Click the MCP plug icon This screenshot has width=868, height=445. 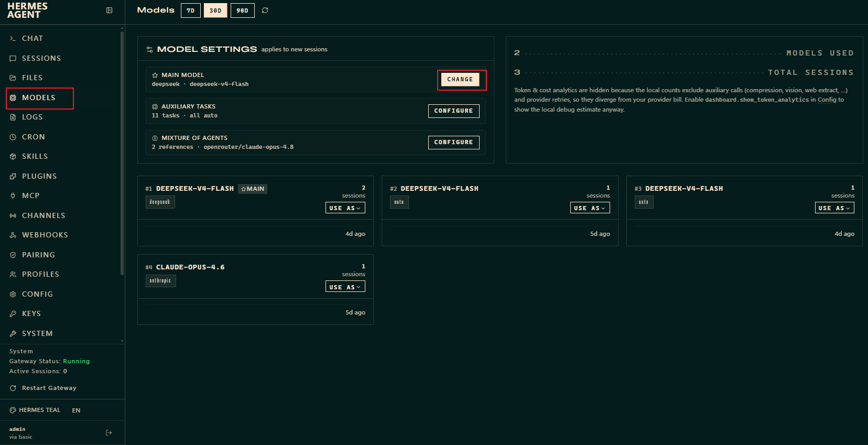point(13,196)
